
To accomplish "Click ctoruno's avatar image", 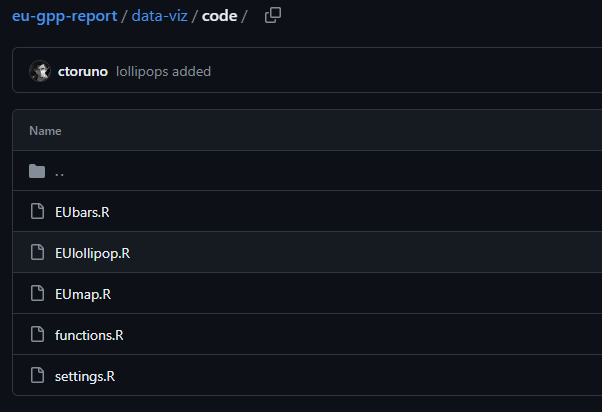I will pos(40,71).
